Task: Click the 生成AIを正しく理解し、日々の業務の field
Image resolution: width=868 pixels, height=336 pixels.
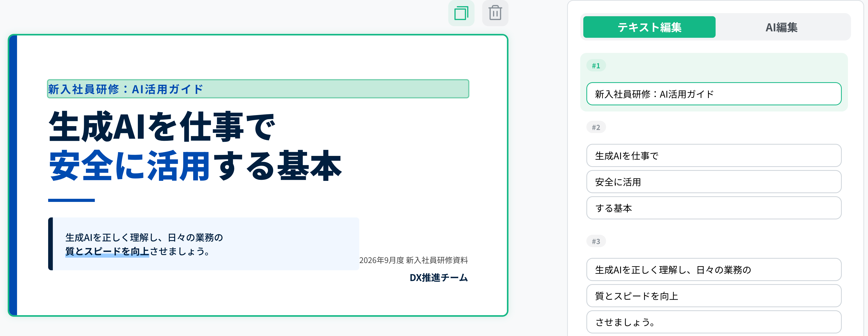Action: coord(714,270)
